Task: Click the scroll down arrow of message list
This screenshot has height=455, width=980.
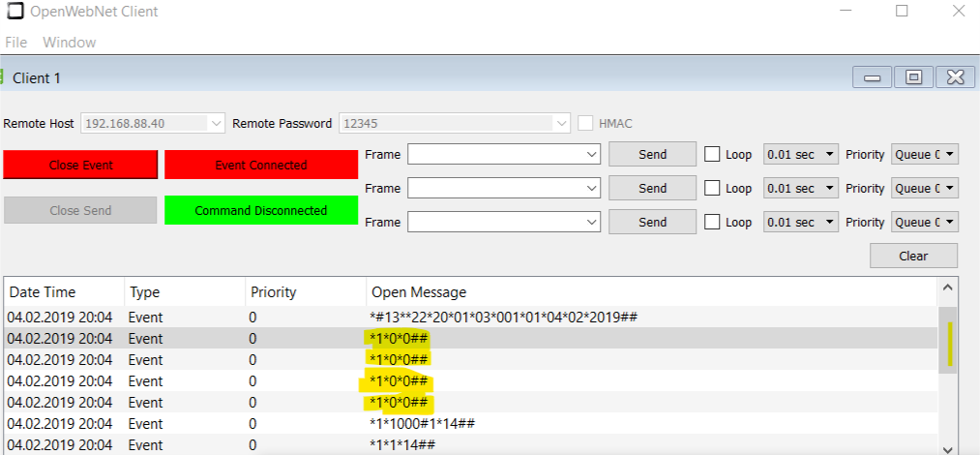Action: [947, 449]
